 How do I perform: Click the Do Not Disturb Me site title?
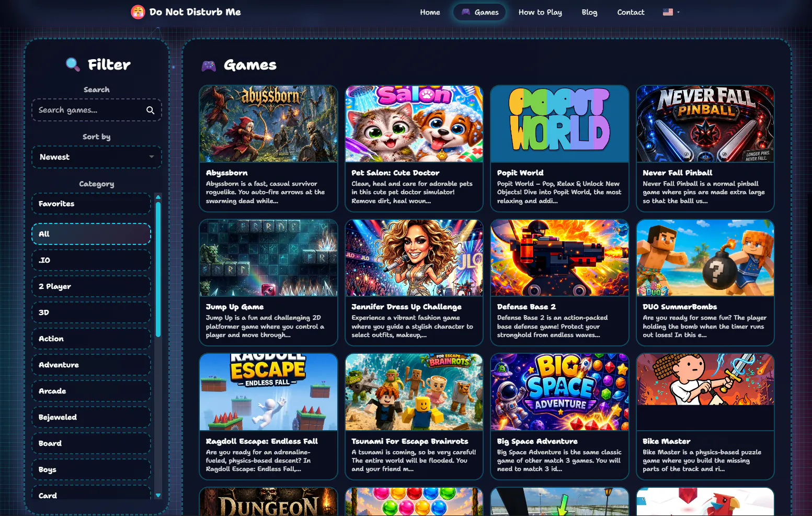[195, 12]
